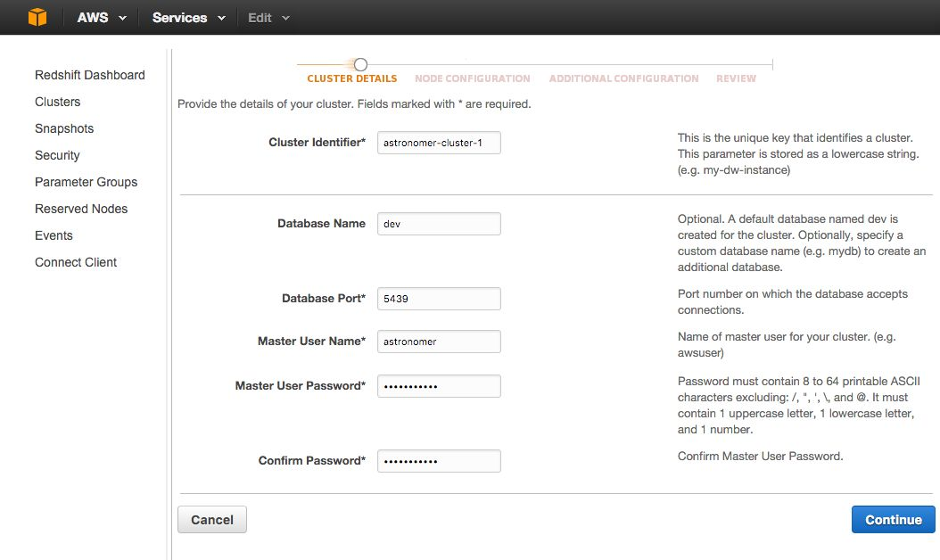Cancel the cluster creation wizard
The image size is (940, 560).
pyautogui.click(x=212, y=520)
